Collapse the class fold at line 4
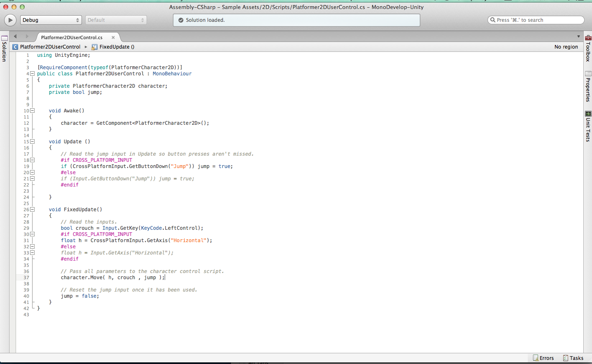The width and height of the screenshot is (592, 364). click(33, 74)
